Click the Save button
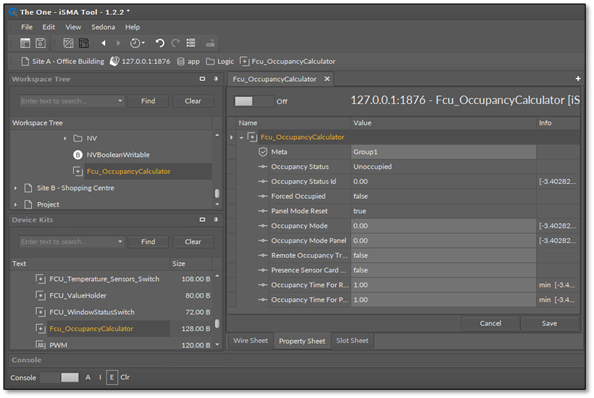The height and width of the screenshot is (398, 594). tap(549, 323)
